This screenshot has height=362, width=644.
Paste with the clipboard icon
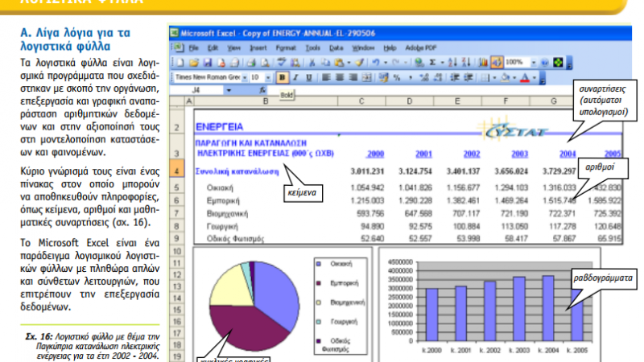click(x=339, y=63)
